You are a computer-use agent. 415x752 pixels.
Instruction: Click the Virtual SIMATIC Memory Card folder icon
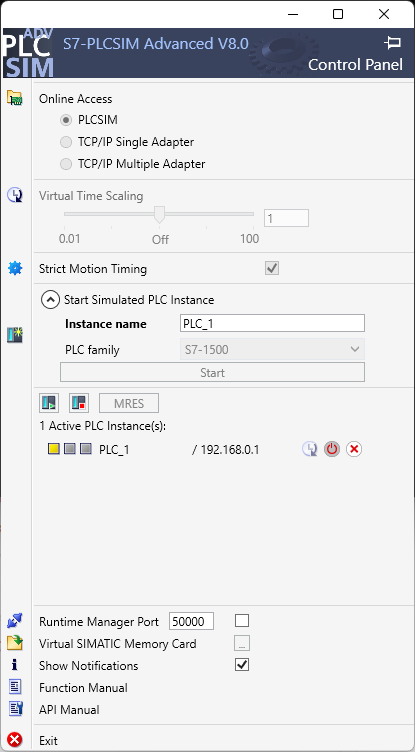[x=15, y=643]
